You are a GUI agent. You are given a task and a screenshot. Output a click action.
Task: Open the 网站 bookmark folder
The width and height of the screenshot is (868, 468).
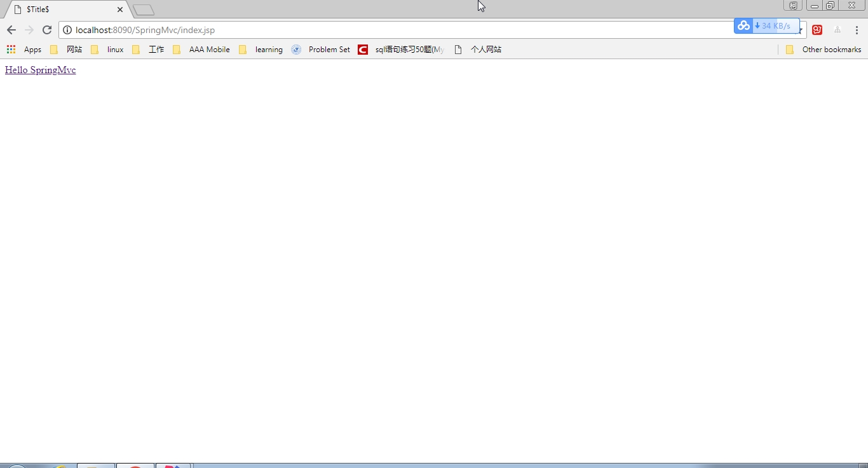tap(66, 49)
